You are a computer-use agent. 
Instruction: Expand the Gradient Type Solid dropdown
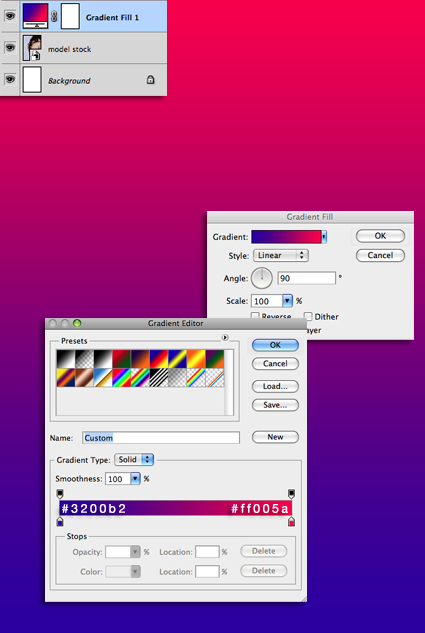[x=134, y=459]
